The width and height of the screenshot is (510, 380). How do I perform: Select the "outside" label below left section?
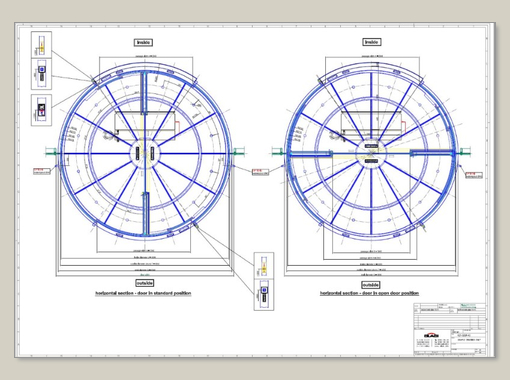145,283
